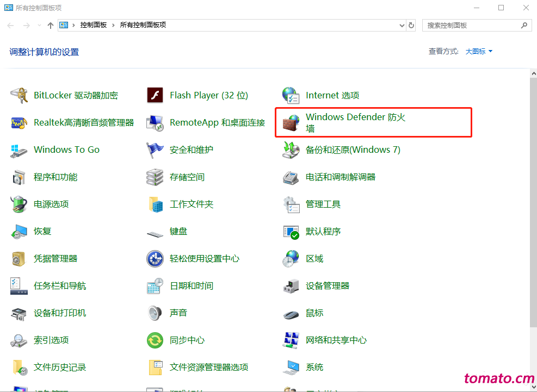Open the 备份和还原(Windows 7) icon
This screenshot has width=537, height=392.
291,150
